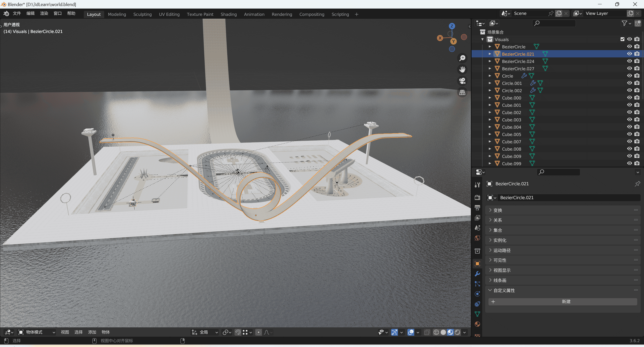The image size is (644, 347).
Task: Switch perspective/orthographic with the grid icon
Action: 462,92
